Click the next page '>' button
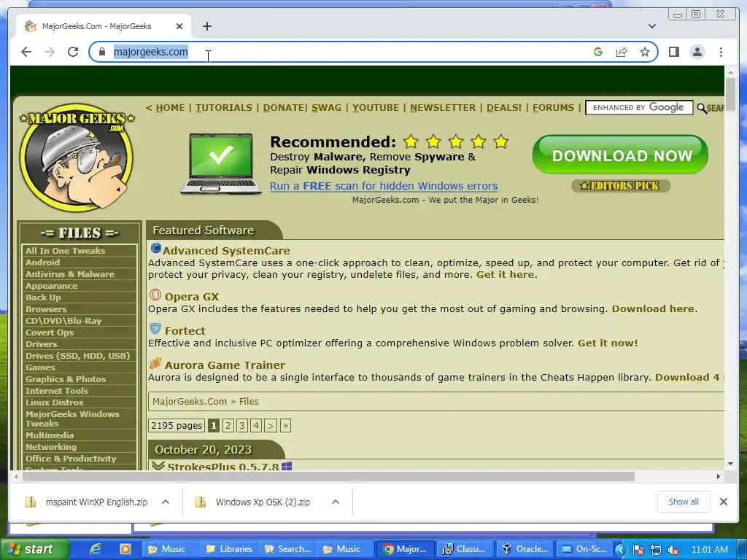Image resolution: width=747 pixels, height=560 pixels. click(x=271, y=425)
